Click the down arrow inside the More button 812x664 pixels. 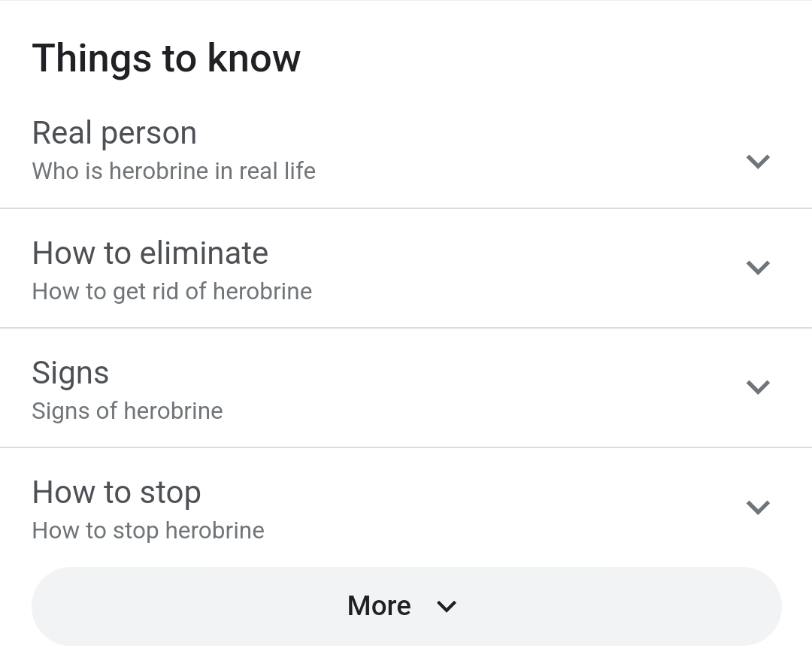[x=447, y=607]
